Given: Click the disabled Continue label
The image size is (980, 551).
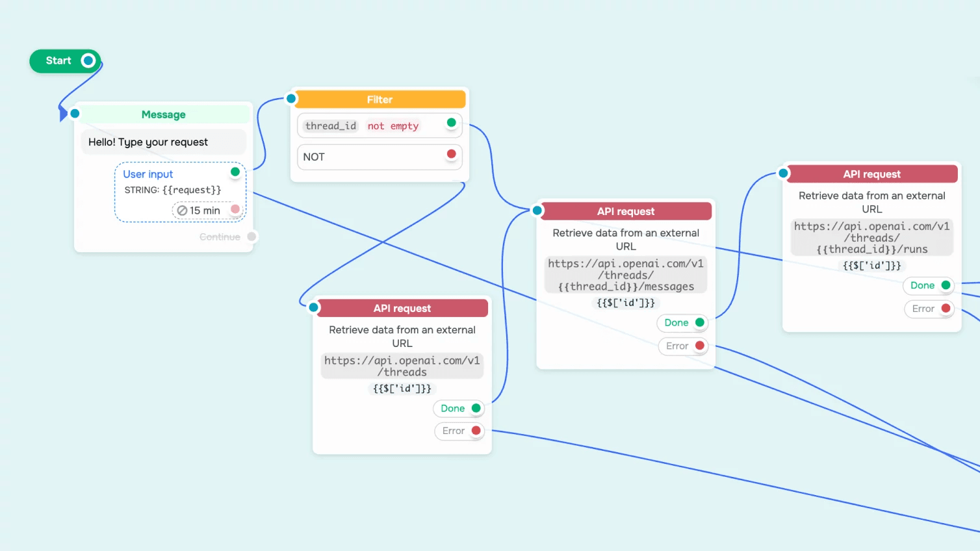Looking at the screenshot, I should (220, 237).
